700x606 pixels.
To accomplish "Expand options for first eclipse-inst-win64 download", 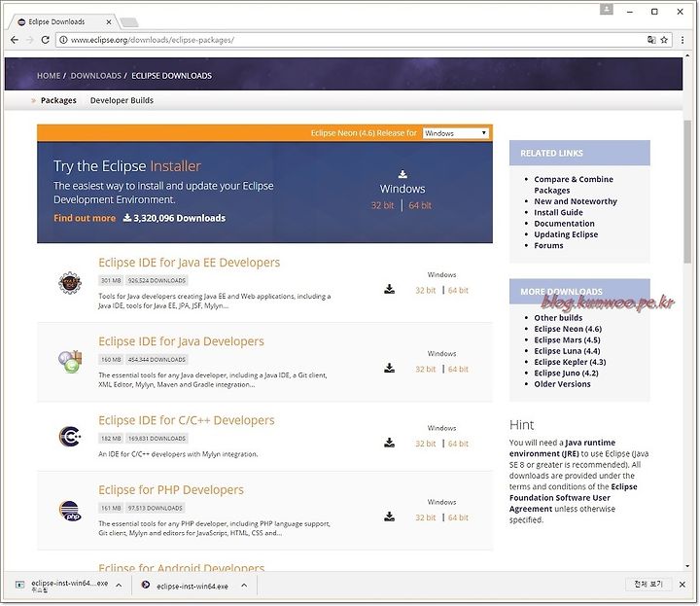I will (x=119, y=585).
